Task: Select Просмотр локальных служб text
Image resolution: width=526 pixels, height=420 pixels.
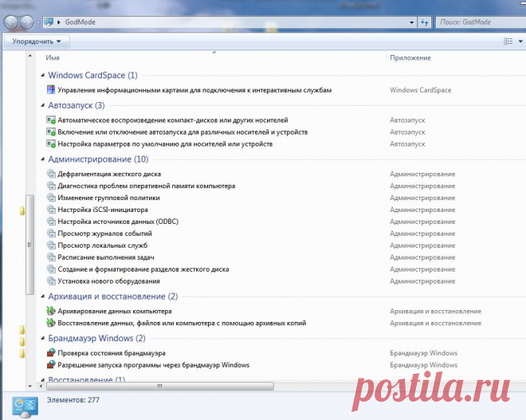Action: (x=103, y=245)
